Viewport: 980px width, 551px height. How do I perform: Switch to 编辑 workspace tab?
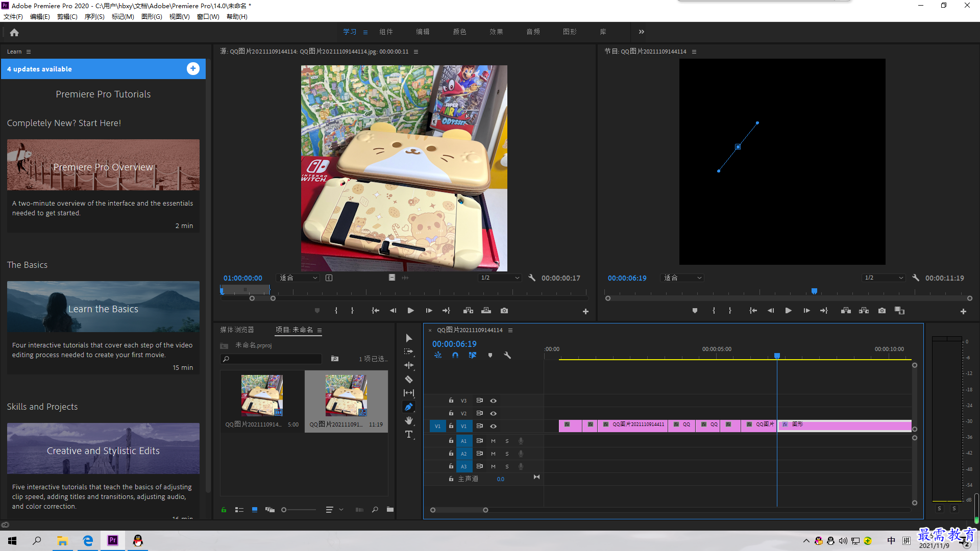coord(423,32)
